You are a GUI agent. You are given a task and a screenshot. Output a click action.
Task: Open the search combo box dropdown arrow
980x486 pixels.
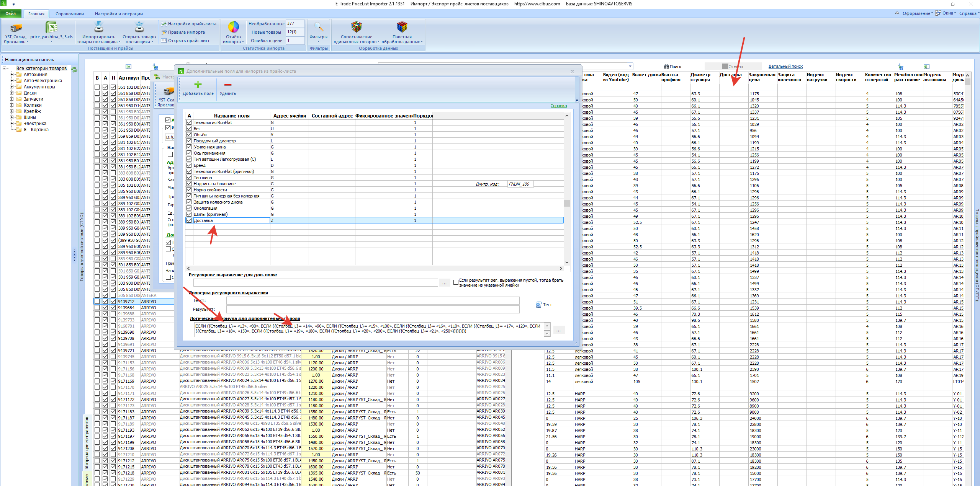[x=630, y=67]
